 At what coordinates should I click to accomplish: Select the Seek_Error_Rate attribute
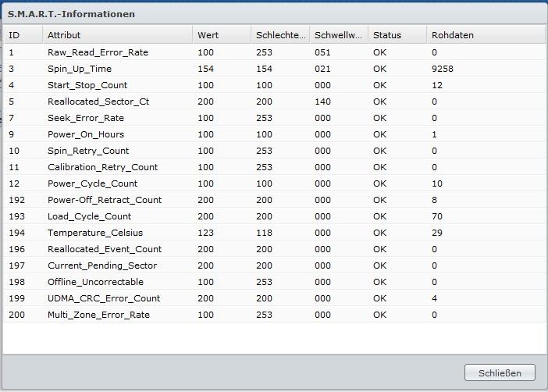pyautogui.click(x=86, y=118)
